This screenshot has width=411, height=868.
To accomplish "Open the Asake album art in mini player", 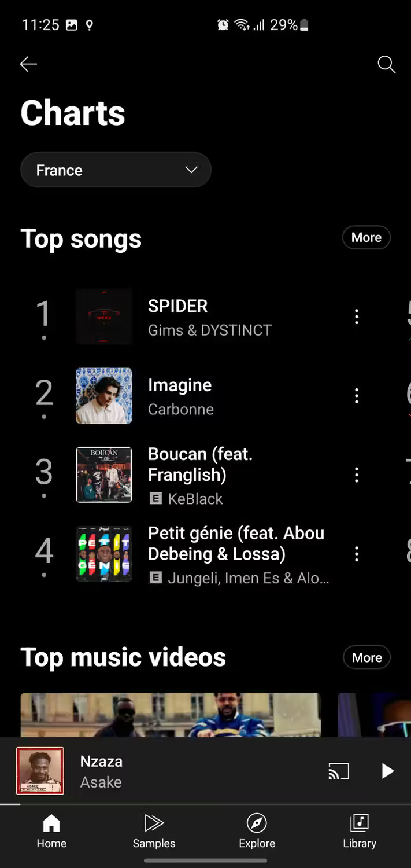I will pos(40,771).
